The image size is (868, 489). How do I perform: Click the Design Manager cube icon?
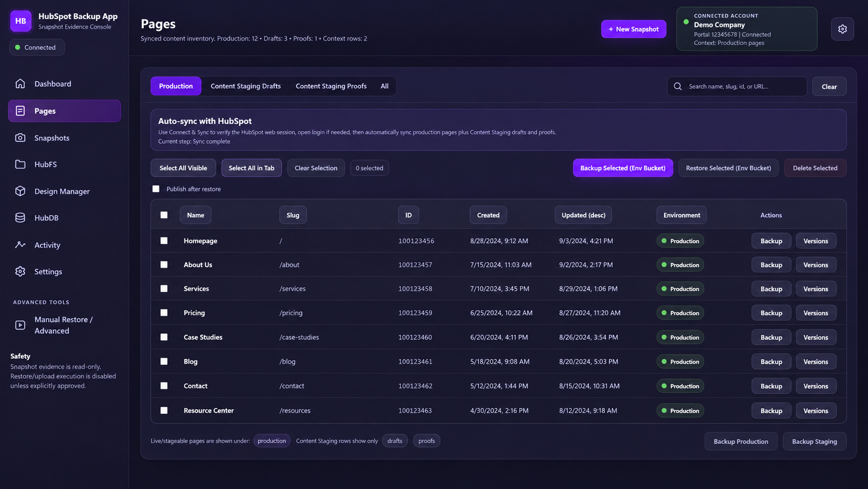[x=20, y=191]
